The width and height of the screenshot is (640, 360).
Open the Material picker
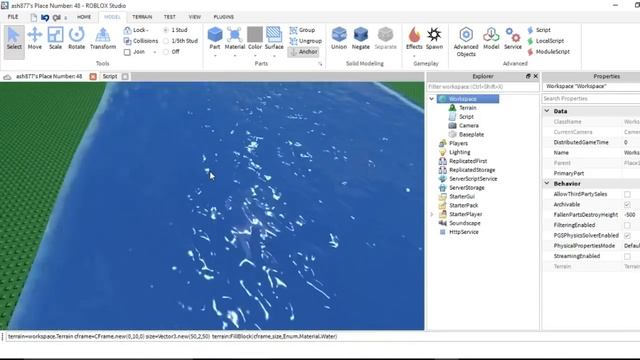(x=235, y=39)
